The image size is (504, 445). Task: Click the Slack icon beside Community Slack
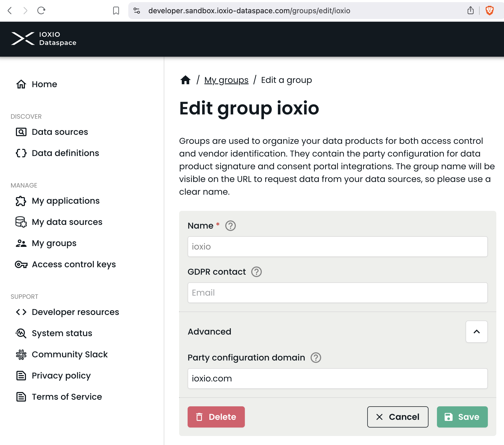click(21, 354)
